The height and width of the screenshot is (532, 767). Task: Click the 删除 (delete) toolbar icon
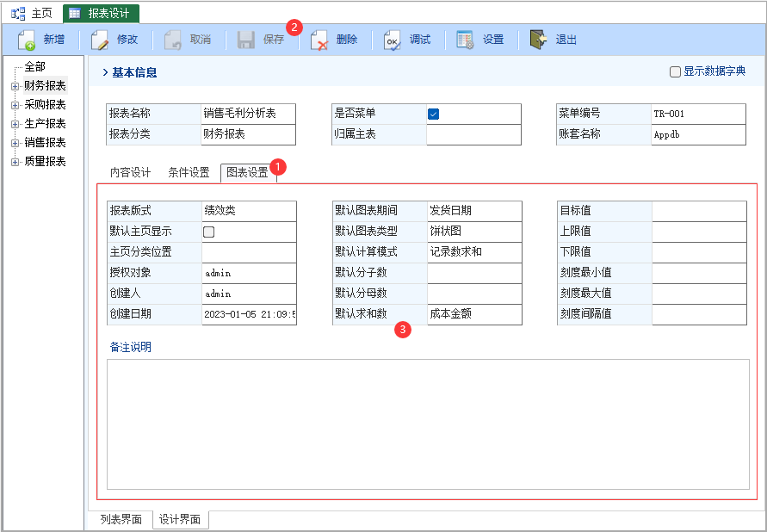coord(319,40)
